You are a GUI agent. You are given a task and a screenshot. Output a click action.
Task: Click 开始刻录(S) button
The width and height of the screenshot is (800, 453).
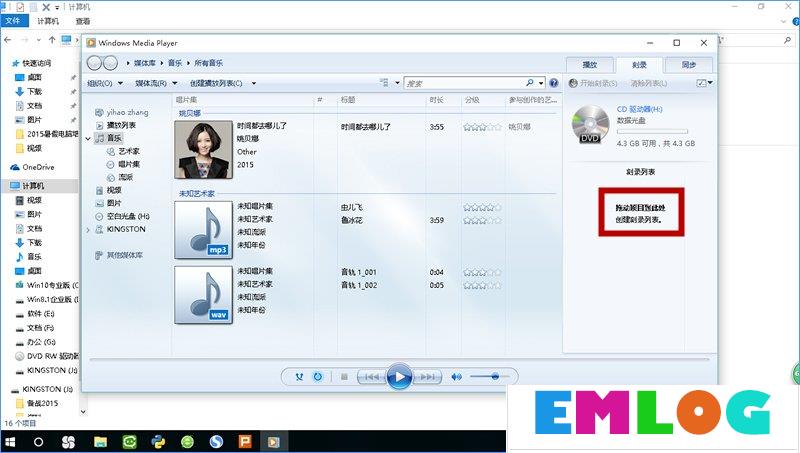coord(593,83)
